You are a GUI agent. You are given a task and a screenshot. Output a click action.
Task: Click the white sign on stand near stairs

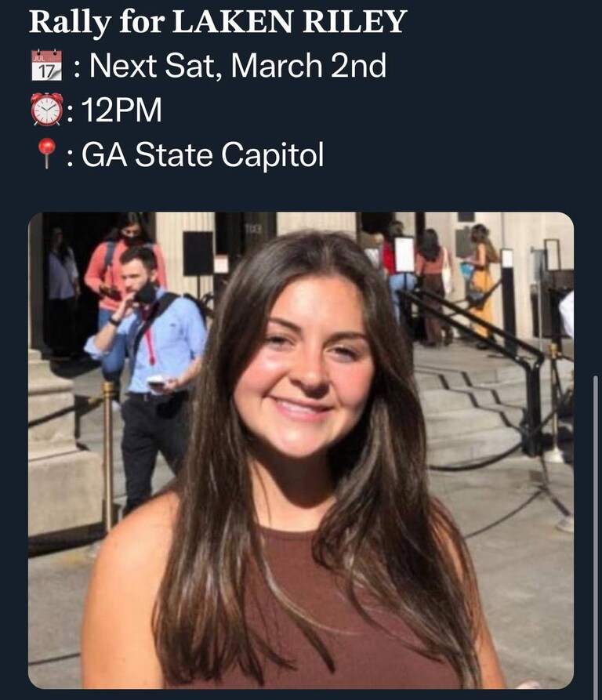404,254
